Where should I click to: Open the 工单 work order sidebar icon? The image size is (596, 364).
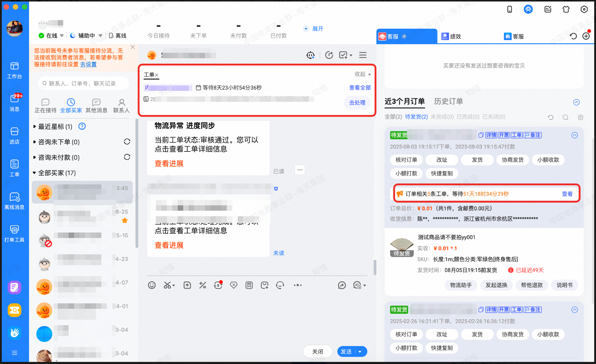click(14, 168)
